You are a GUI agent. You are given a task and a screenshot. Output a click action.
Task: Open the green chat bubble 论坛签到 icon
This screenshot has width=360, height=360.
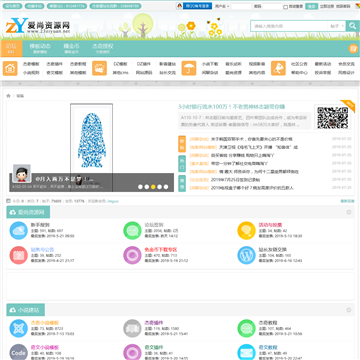pyautogui.click(x=132, y=230)
